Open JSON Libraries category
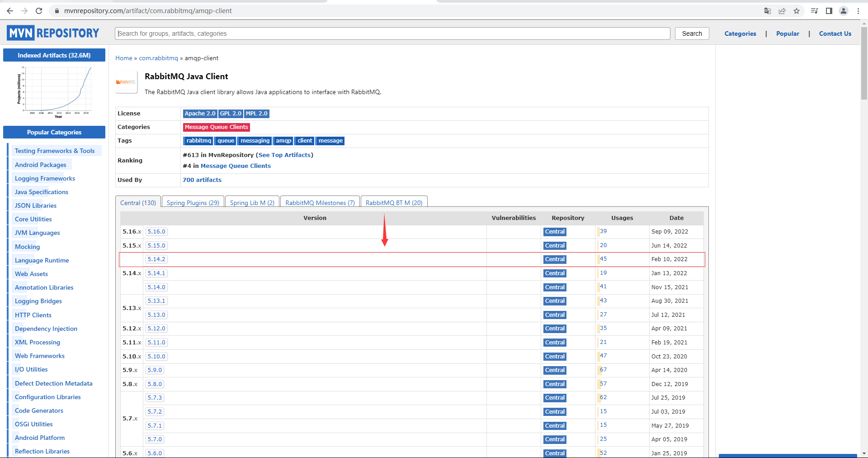 click(x=36, y=205)
